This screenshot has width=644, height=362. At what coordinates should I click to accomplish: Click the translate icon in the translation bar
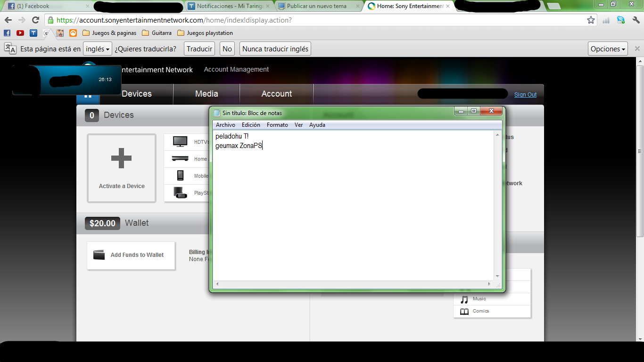coord(10,49)
